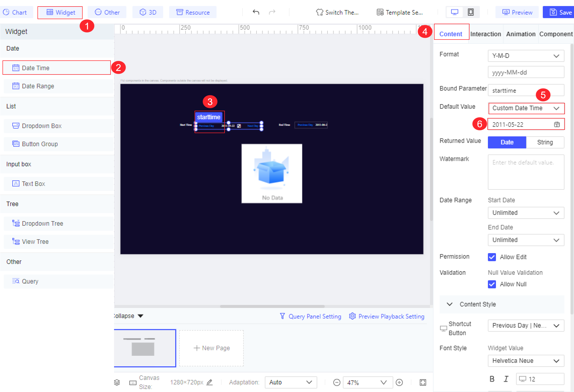The height and width of the screenshot is (392, 574).
Task: Toggle italic font style
Action: click(x=506, y=379)
